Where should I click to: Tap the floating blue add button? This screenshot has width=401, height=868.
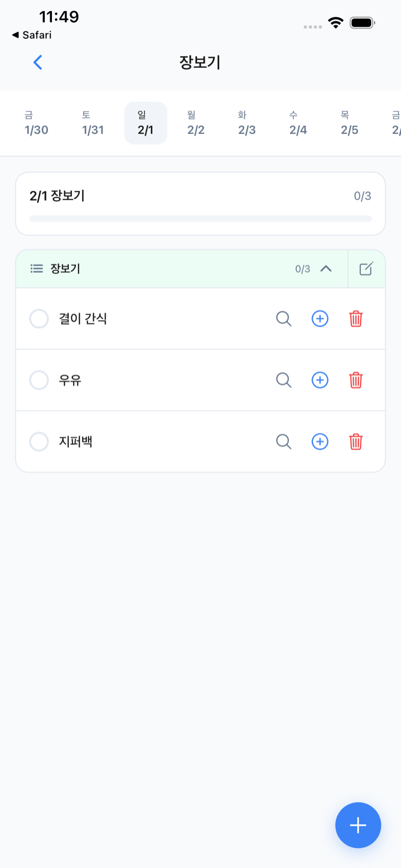click(358, 825)
